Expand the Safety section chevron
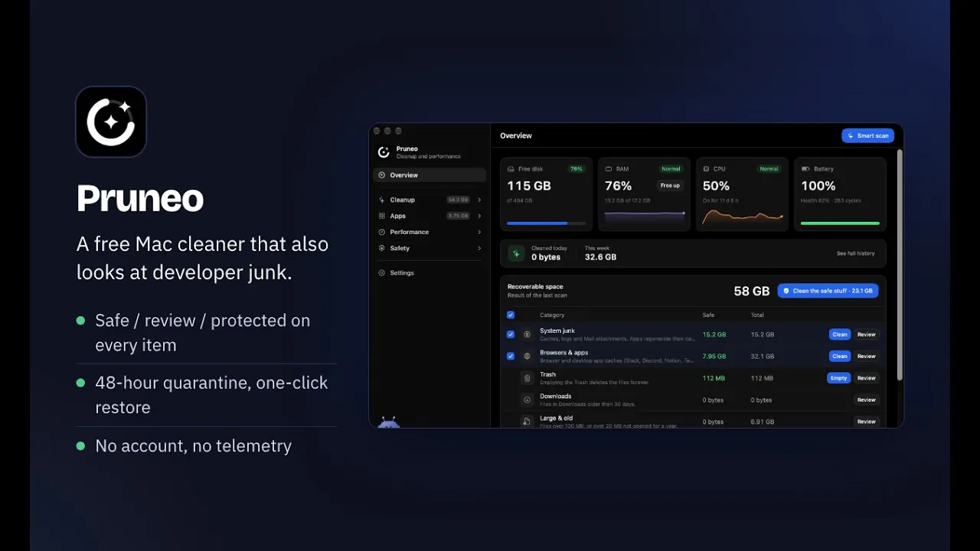The height and width of the screenshot is (551, 980). pyautogui.click(x=479, y=248)
